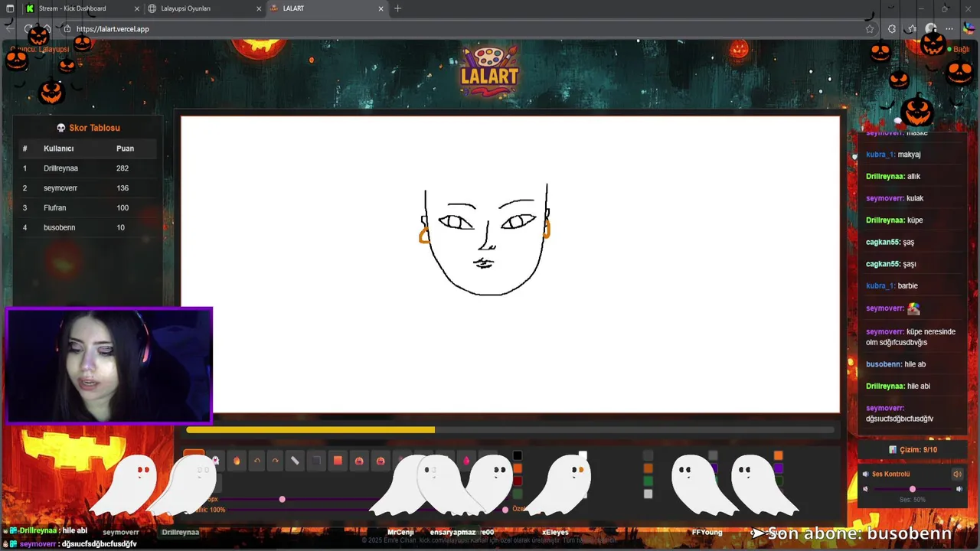This screenshot has width=980, height=551.
Task: Bookmark page with star icon
Action: pyautogui.click(x=870, y=29)
